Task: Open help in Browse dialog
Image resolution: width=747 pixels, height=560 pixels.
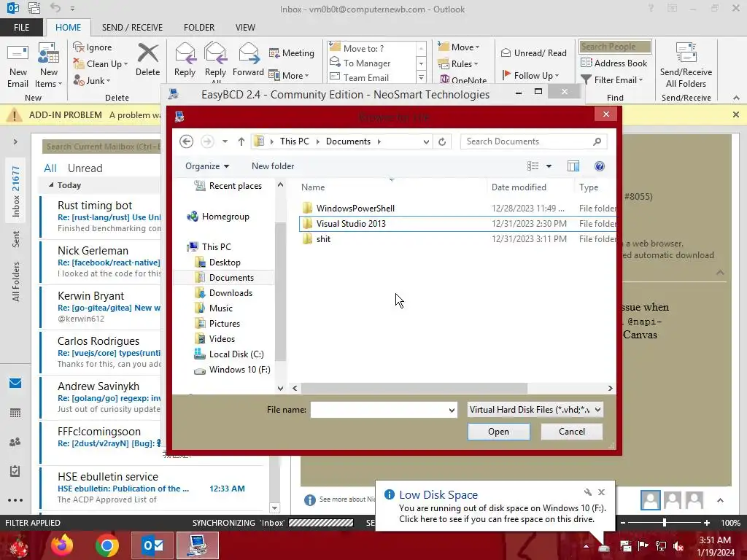Action: (x=600, y=166)
